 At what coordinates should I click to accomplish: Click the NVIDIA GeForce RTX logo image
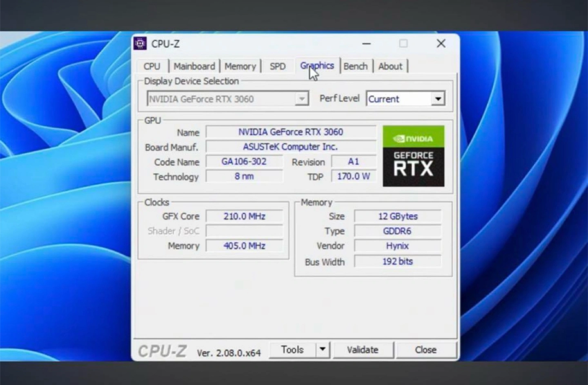413,156
